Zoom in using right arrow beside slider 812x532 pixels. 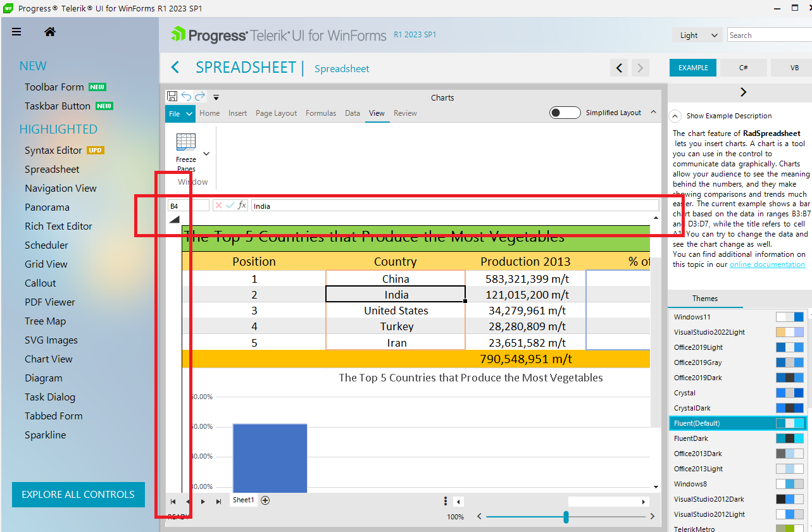(x=653, y=517)
